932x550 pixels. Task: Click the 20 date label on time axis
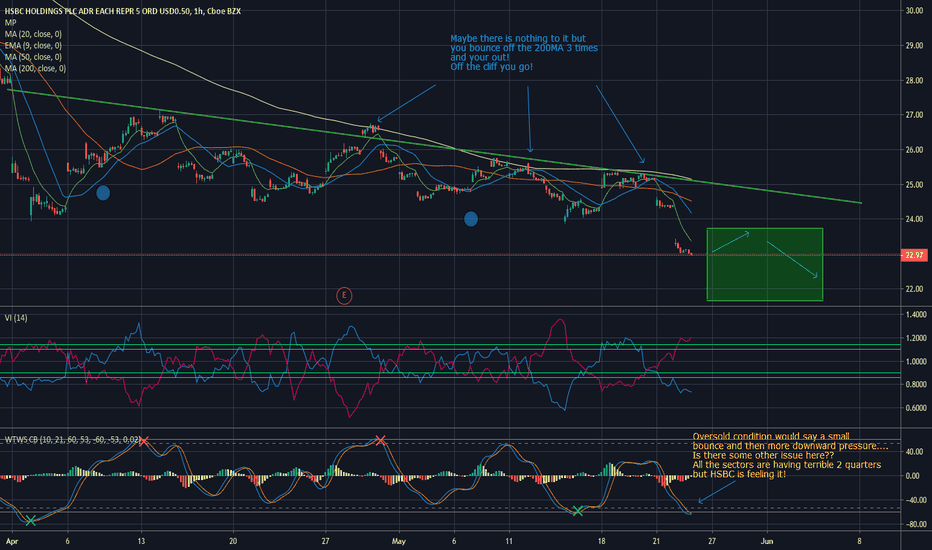[x=233, y=541]
